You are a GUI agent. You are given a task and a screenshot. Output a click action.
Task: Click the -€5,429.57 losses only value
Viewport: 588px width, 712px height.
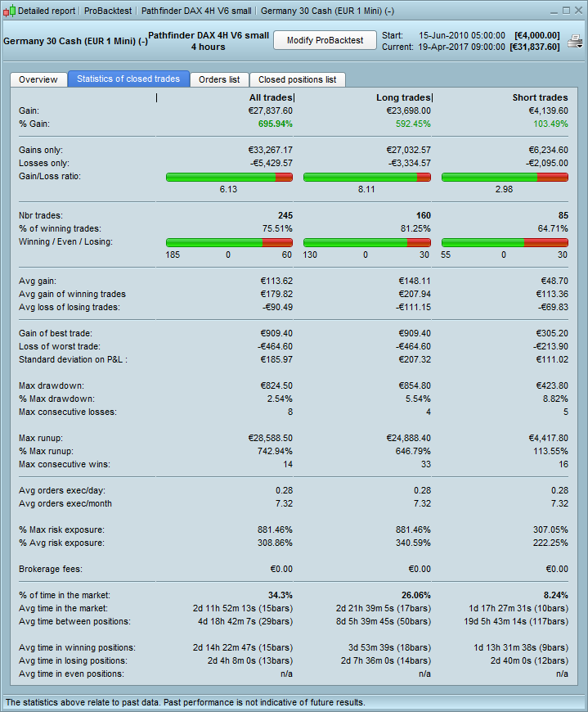pos(272,163)
